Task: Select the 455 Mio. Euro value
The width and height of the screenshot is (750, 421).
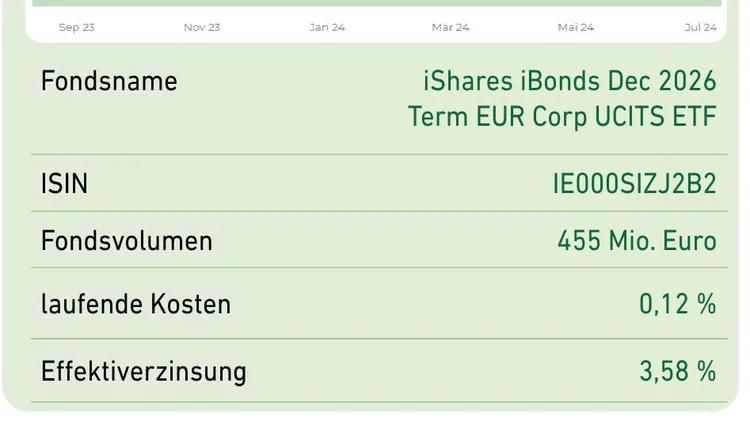Action: point(637,241)
